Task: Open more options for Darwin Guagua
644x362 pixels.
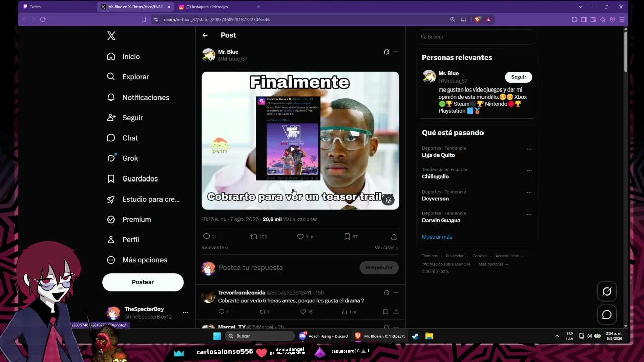Action: 529,214
